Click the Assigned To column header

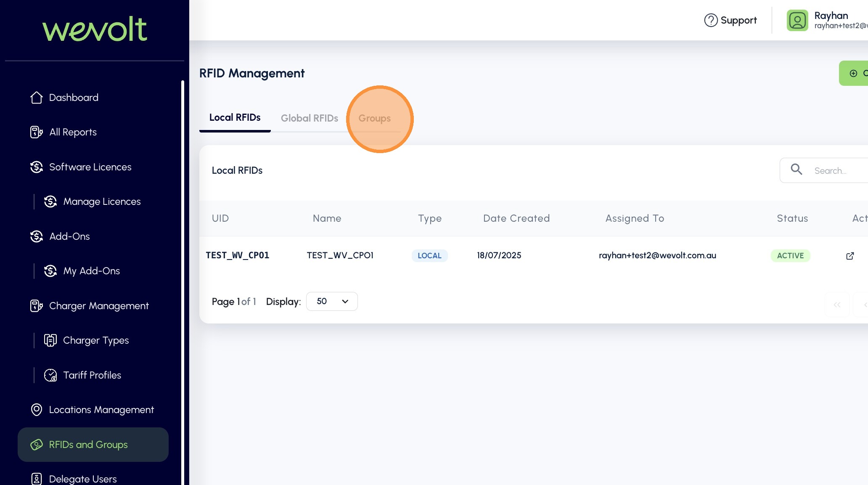point(635,218)
